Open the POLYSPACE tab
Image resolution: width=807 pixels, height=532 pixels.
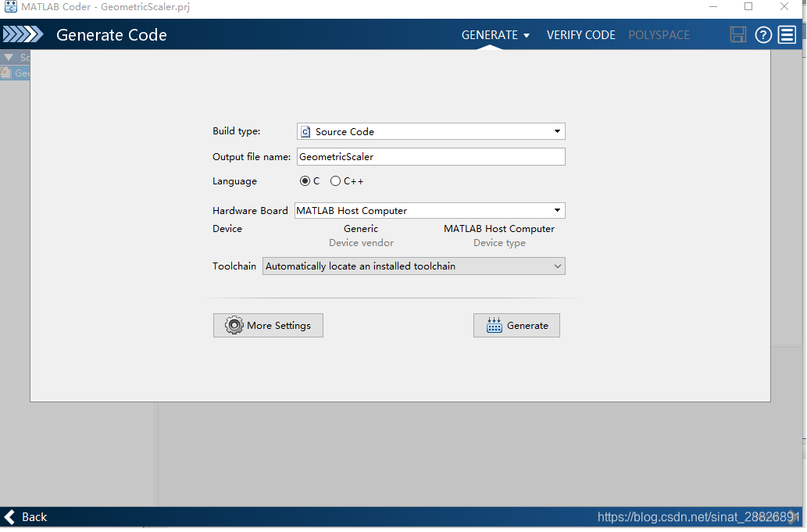click(x=659, y=35)
